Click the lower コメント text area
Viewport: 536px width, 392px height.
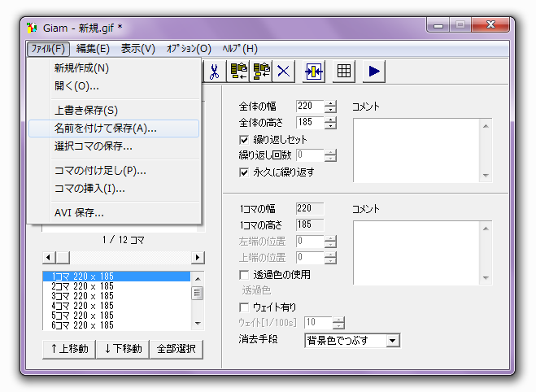coord(416,253)
